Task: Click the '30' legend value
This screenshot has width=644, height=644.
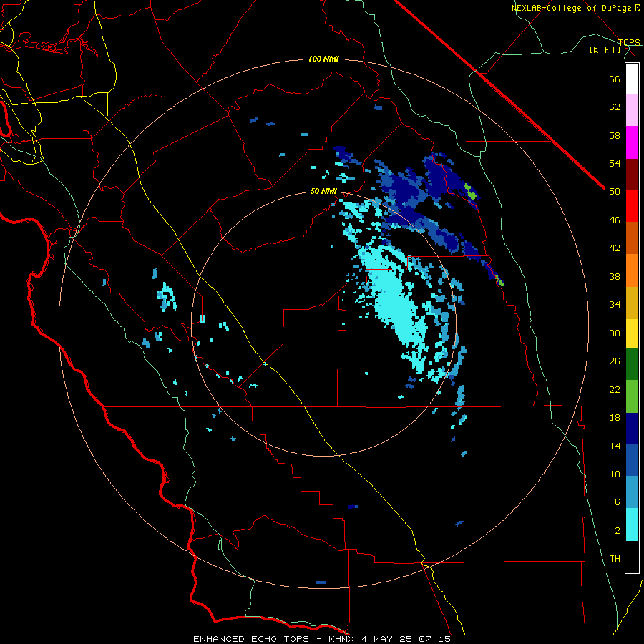Action: [615, 333]
